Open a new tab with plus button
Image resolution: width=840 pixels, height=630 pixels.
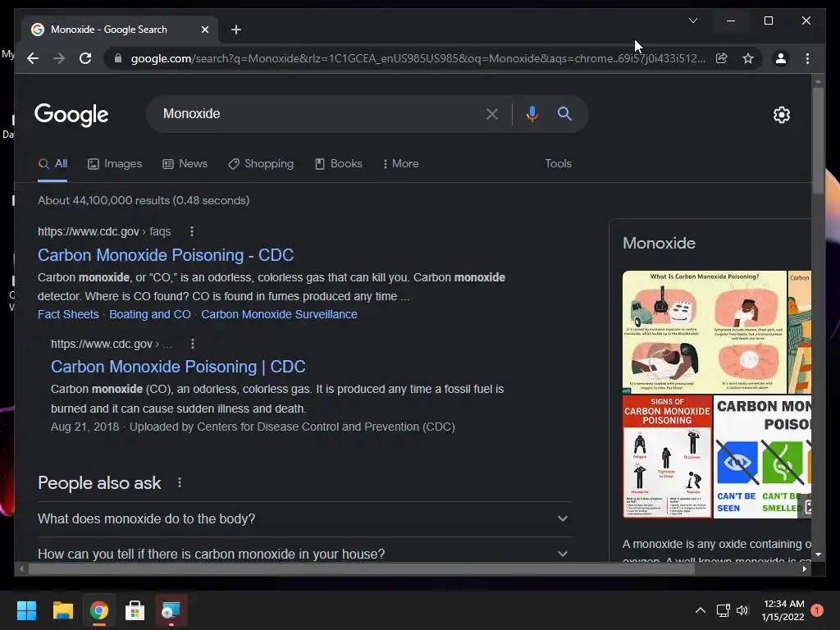[x=236, y=30]
